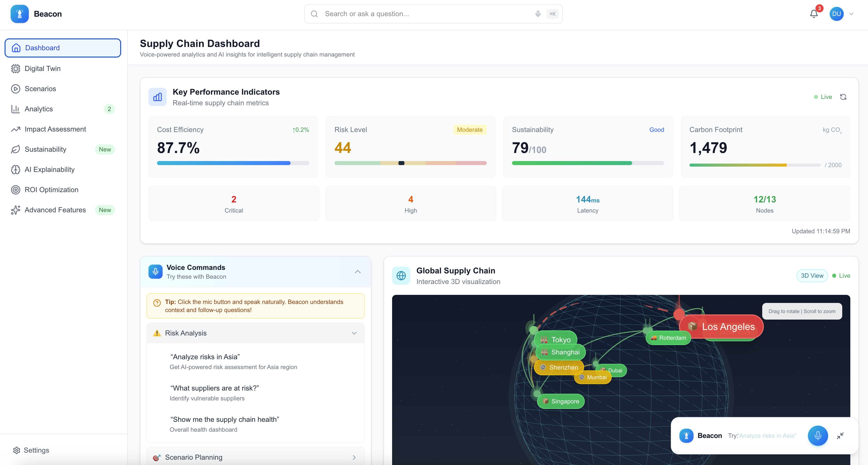Collapse the Voice Commands panel
Viewport: 868px width, 465px height.
[x=358, y=272]
